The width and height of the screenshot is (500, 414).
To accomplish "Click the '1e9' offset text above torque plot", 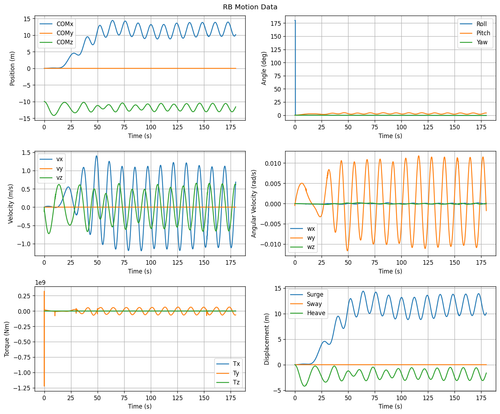I will tap(41, 283).
